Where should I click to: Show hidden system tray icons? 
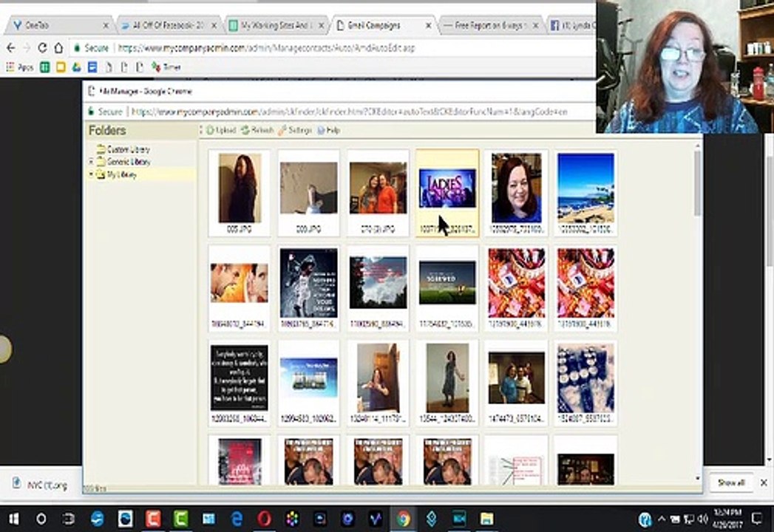point(662,519)
